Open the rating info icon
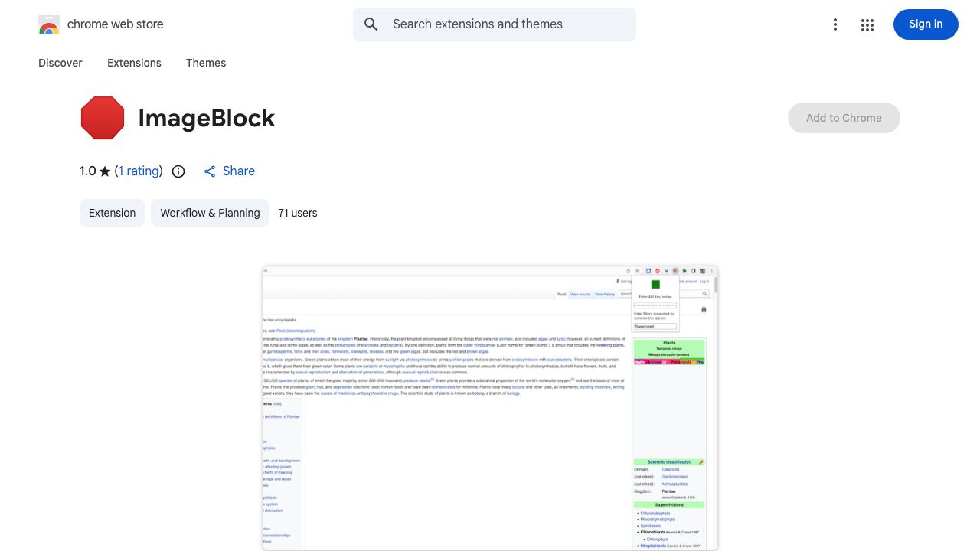 point(178,171)
